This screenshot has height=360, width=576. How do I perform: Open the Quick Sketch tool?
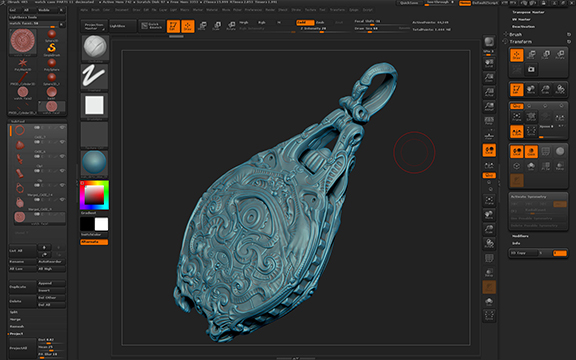pos(152,26)
